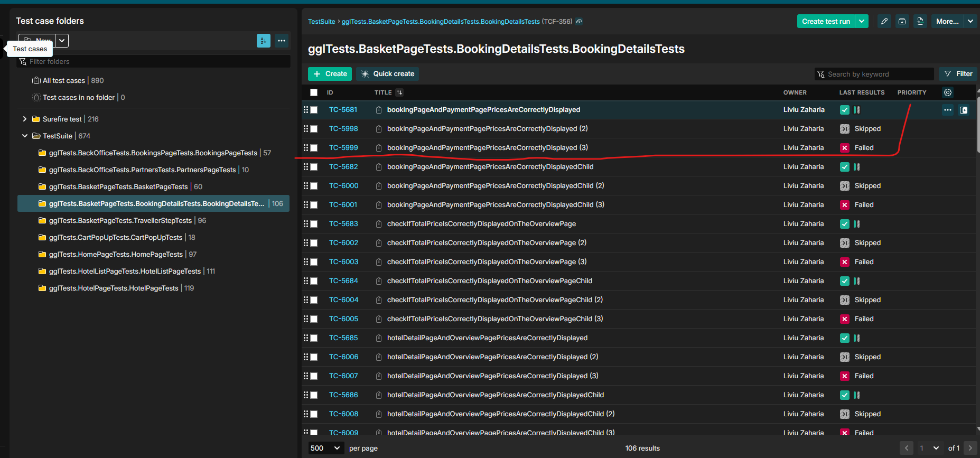This screenshot has height=458, width=980.
Task: Open the Create test run dropdown arrow
Action: point(862,21)
